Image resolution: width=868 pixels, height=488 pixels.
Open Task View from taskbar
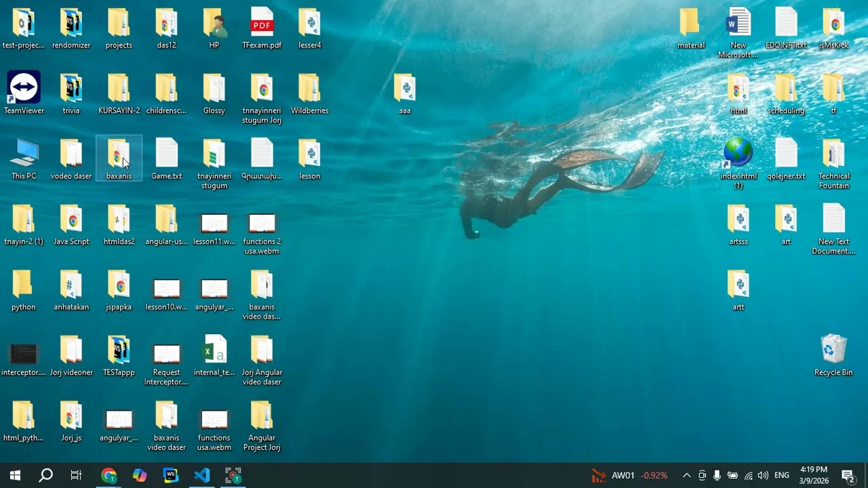pos(76,475)
